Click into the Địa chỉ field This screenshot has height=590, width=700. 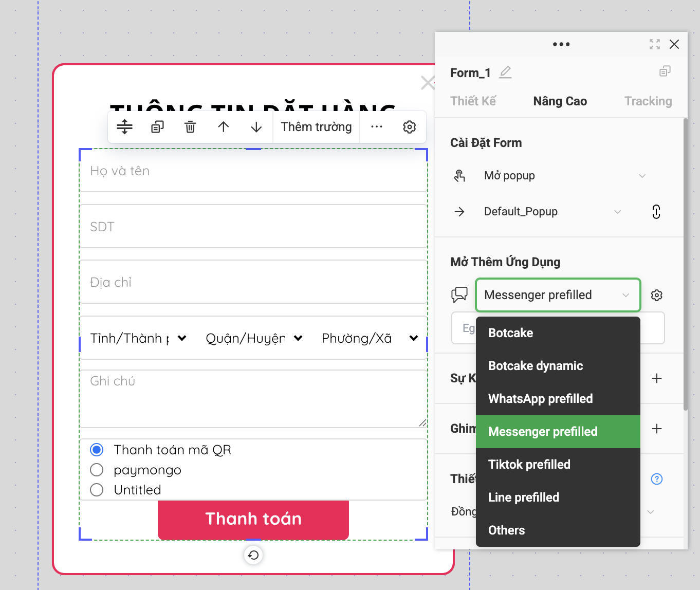point(253,282)
